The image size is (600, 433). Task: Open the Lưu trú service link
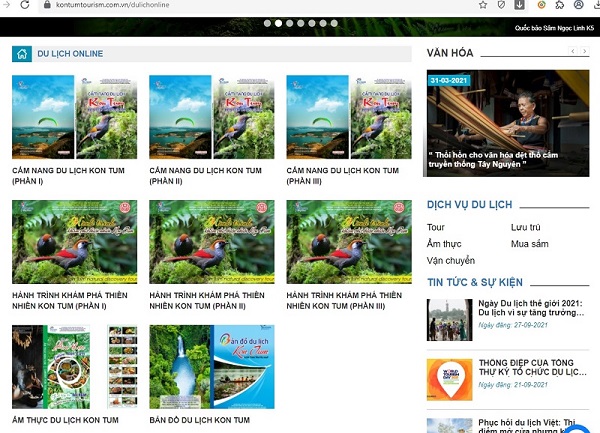click(x=525, y=228)
